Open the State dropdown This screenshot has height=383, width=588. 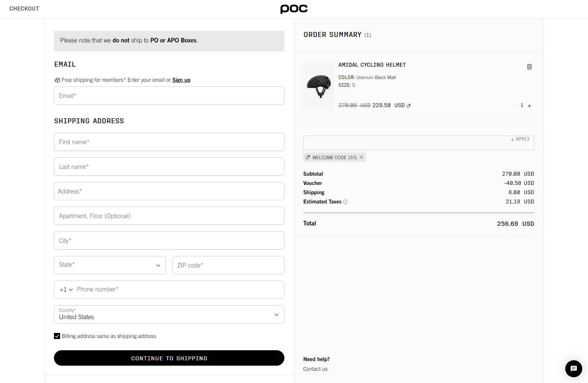110,265
